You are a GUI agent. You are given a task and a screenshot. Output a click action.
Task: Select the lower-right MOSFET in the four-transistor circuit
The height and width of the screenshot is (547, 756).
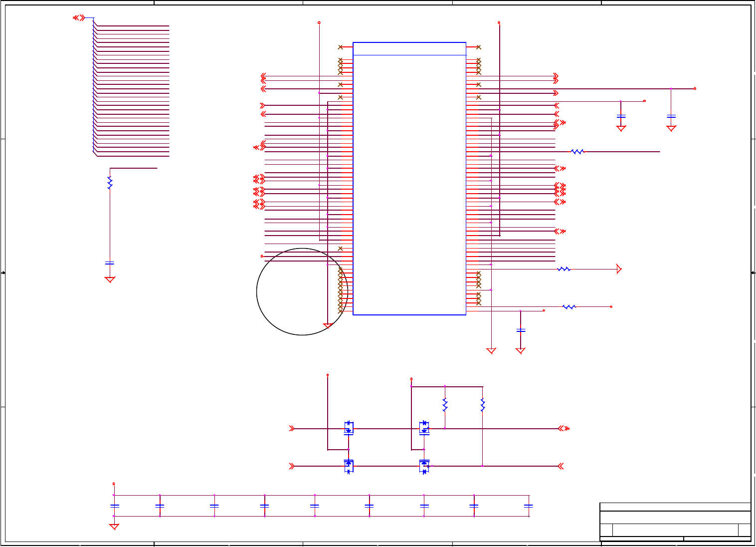click(x=424, y=466)
